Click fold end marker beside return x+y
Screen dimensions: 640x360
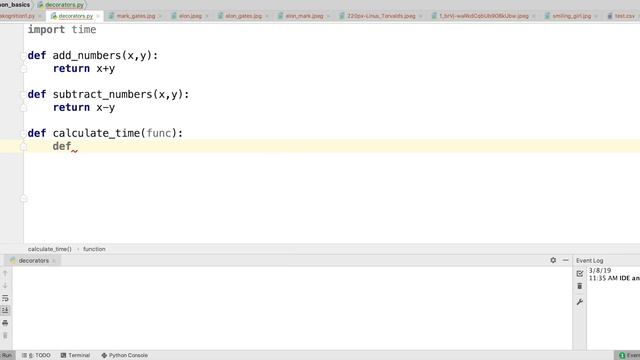[x=23, y=69]
